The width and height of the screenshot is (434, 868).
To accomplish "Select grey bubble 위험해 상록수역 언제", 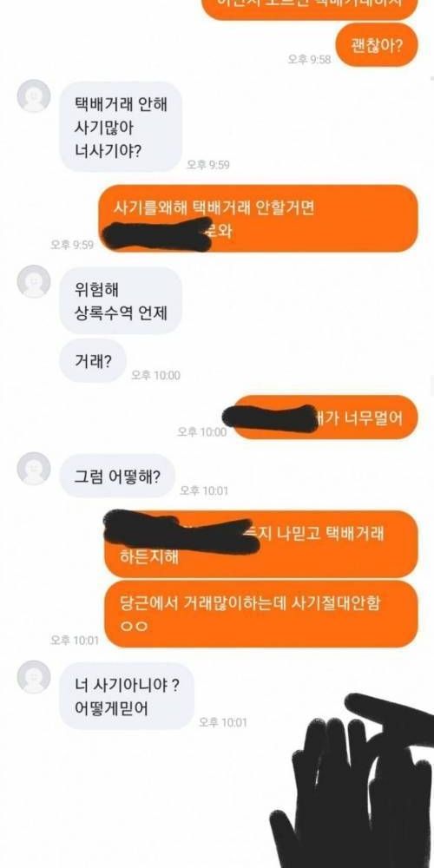I will tap(121, 300).
